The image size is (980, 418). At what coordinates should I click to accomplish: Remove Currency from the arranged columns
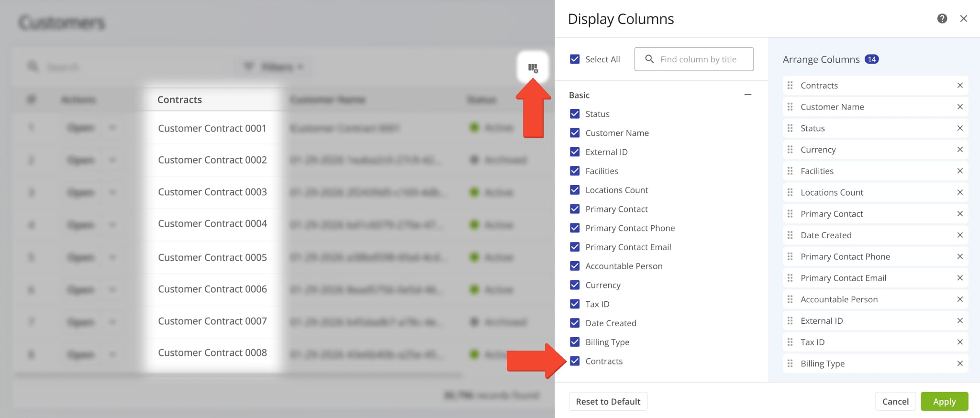click(x=959, y=150)
